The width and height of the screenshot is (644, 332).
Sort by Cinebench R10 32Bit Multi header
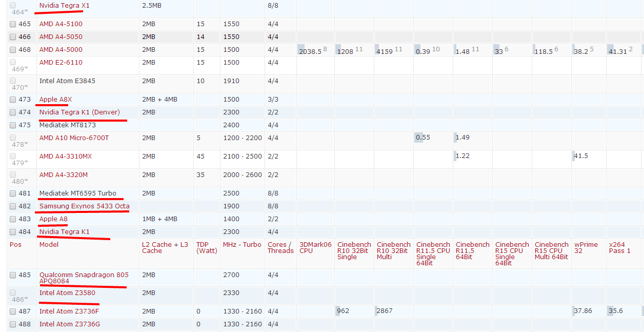tap(393, 251)
